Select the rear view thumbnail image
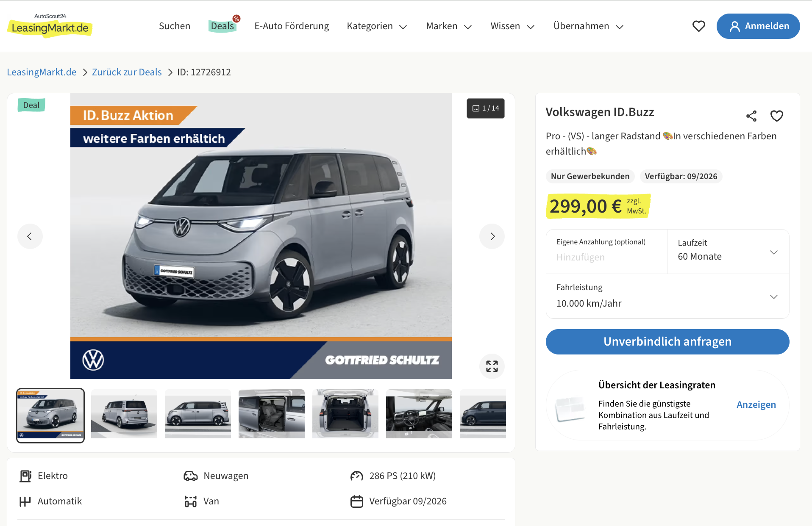Viewport: 812px width, 526px height. [x=124, y=414]
